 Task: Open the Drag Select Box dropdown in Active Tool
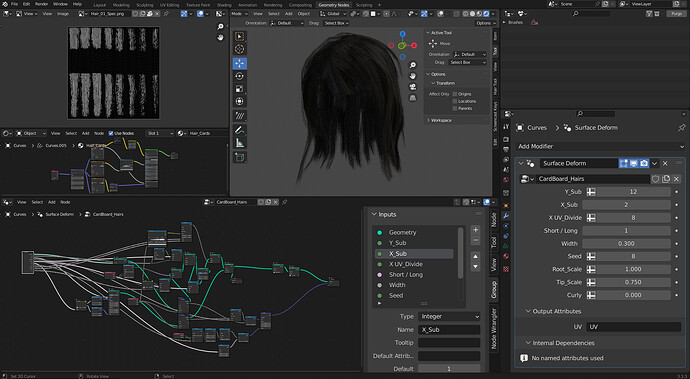467,63
